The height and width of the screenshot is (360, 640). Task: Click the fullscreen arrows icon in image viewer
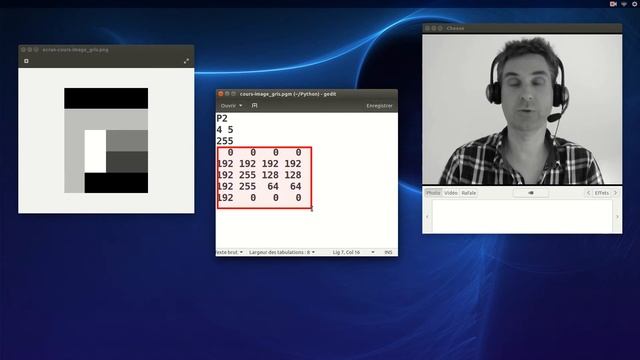[x=186, y=61]
